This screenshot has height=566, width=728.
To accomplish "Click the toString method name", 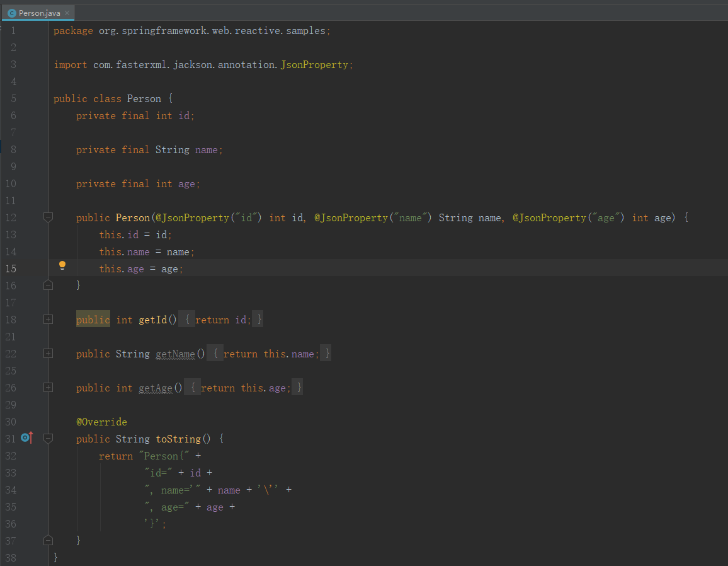I will pyautogui.click(x=178, y=439).
